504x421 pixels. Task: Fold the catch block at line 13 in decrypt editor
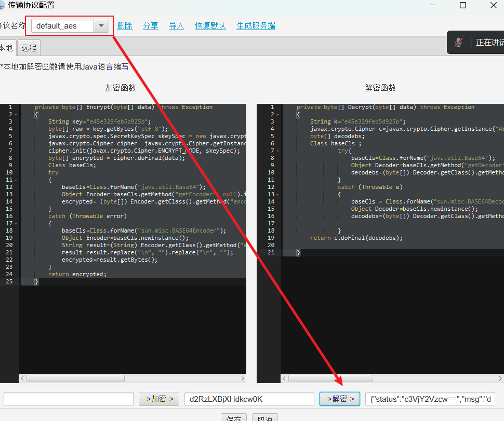[278, 194]
